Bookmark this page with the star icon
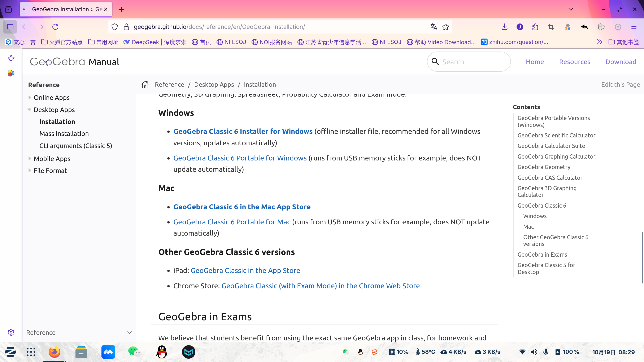 click(x=445, y=27)
